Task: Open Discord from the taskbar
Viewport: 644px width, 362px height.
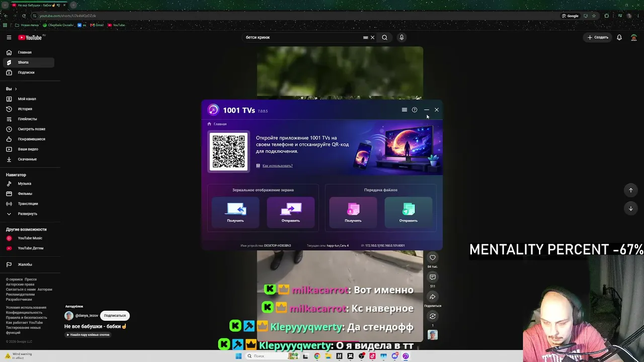Action: click(395, 356)
